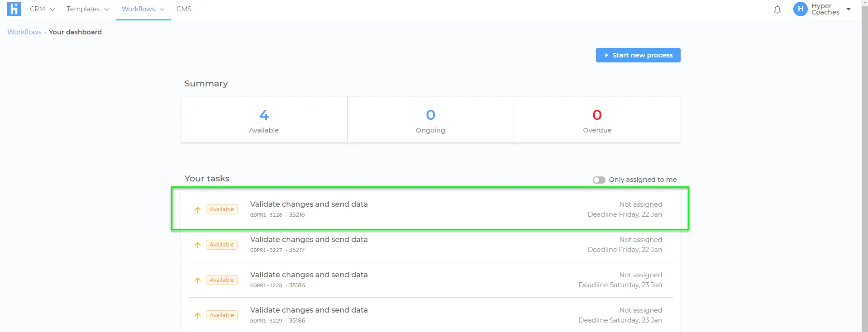Expand the Templates dropdown menu

[x=88, y=9]
